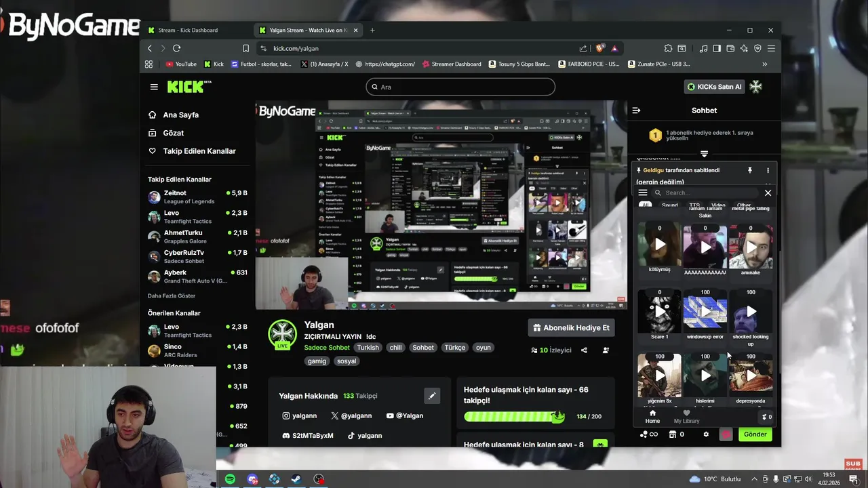The image size is (868, 488).
Task: Open chat settings gear icon
Action: [x=706, y=434]
